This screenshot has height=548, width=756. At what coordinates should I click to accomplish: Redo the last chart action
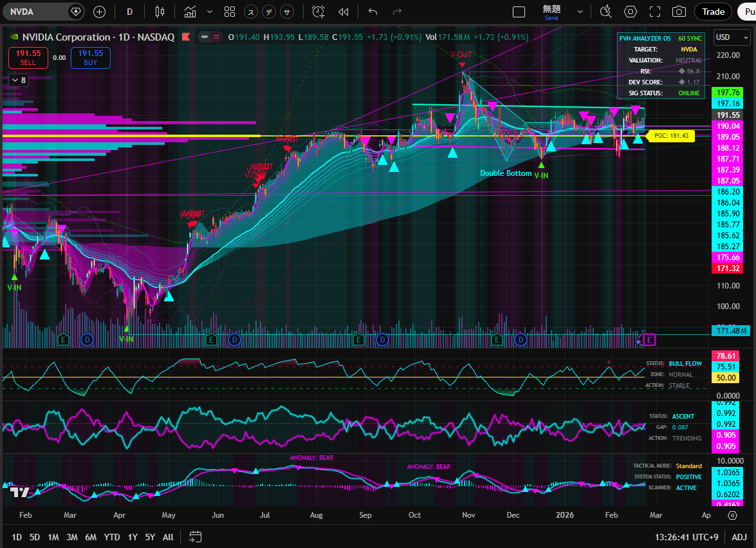pyautogui.click(x=397, y=12)
